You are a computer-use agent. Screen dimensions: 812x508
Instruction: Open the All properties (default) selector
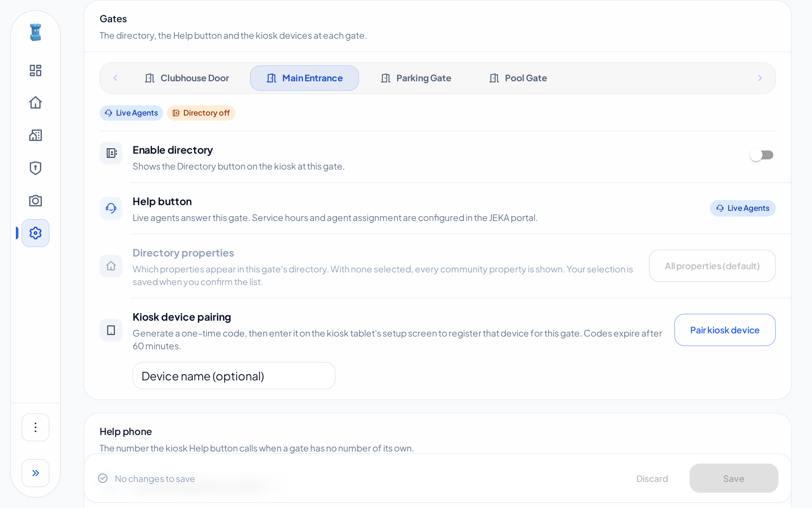(x=712, y=266)
